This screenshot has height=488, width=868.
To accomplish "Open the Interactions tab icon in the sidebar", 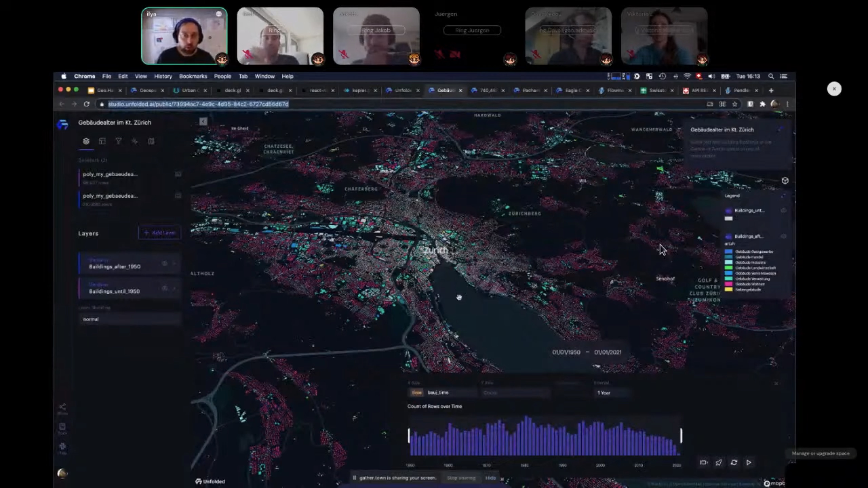I will click(x=134, y=141).
